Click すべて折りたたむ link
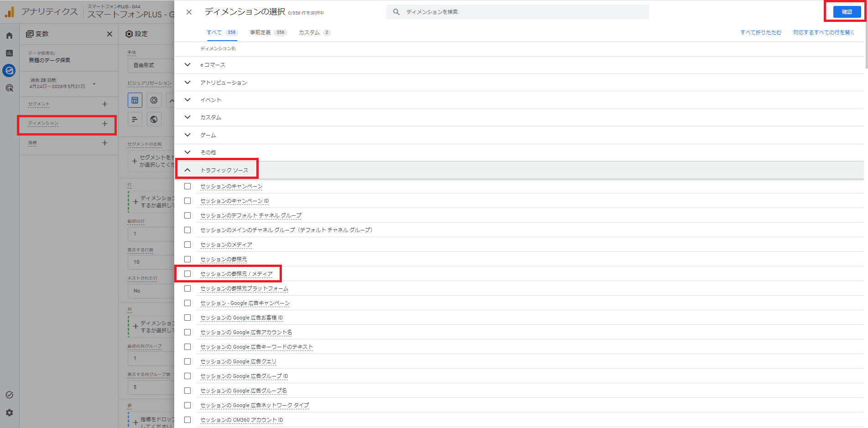Viewport: 868px width, 428px height. point(761,32)
